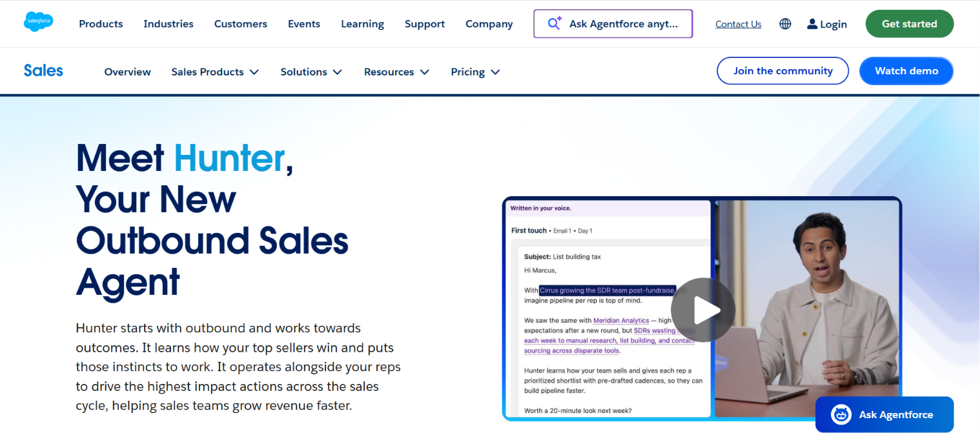The height and width of the screenshot is (433, 980).
Task: Open the Support menu
Action: click(425, 24)
